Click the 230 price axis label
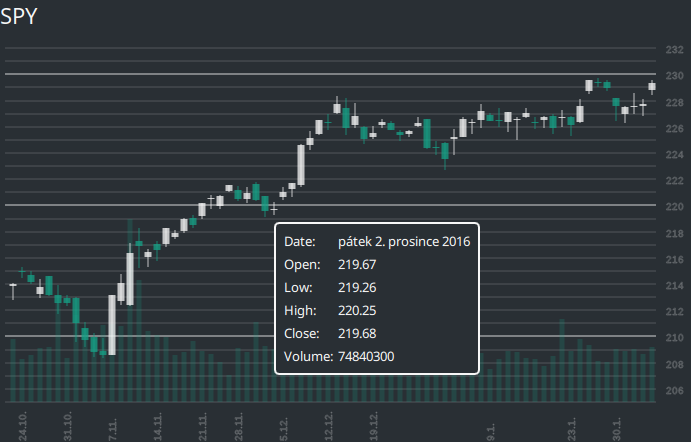The image size is (691, 442). tap(674, 76)
